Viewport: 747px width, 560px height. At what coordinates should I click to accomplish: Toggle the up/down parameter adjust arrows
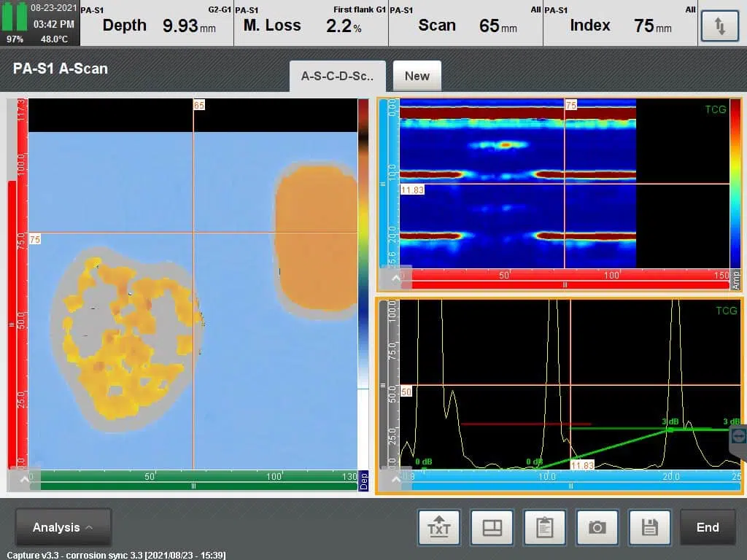coord(719,26)
